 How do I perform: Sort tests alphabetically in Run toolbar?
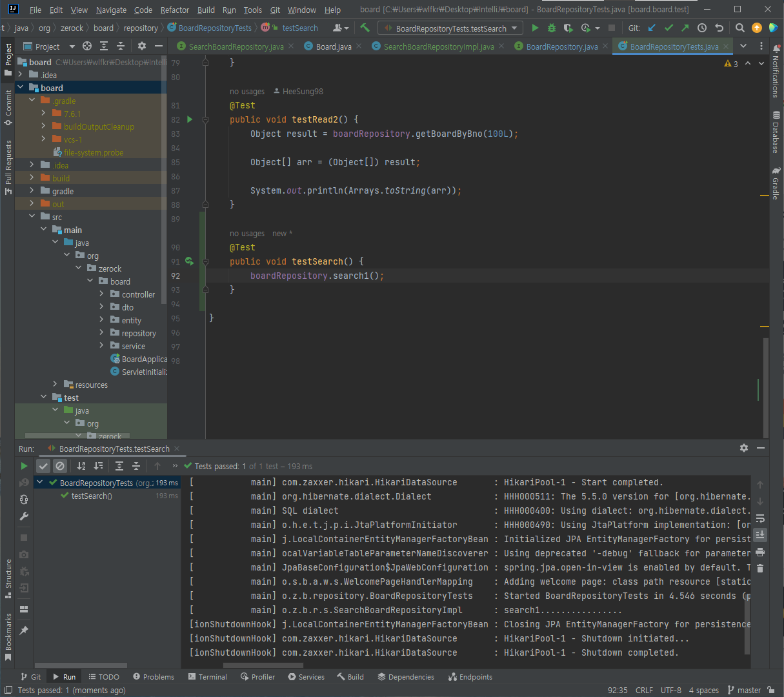(81, 466)
